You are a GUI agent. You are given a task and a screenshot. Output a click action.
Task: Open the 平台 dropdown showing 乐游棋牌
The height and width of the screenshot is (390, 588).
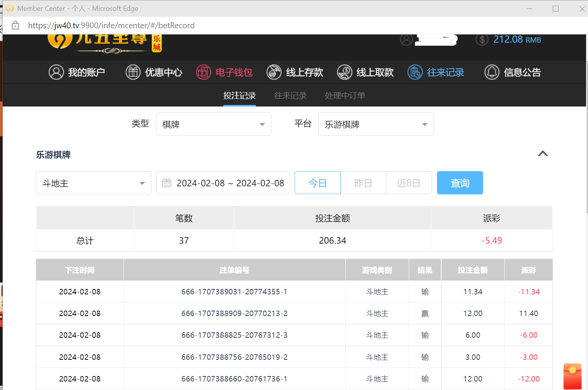pos(376,124)
